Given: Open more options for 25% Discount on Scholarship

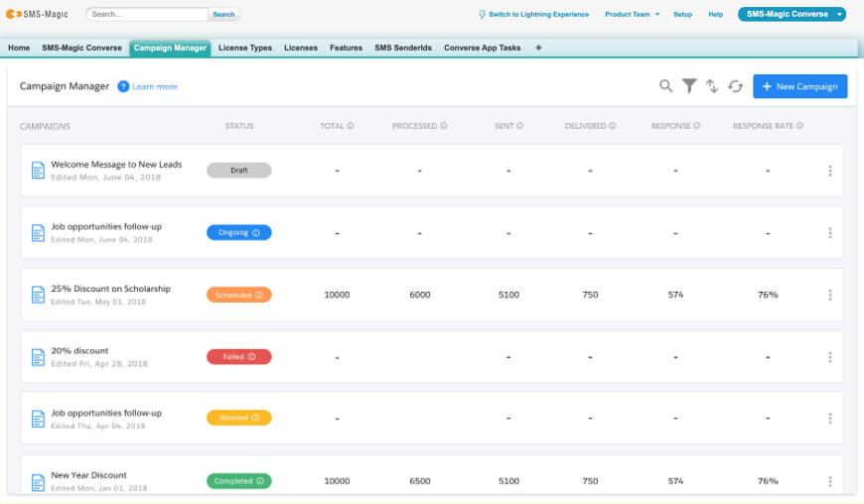Looking at the screenshot, I should point(830,295).
